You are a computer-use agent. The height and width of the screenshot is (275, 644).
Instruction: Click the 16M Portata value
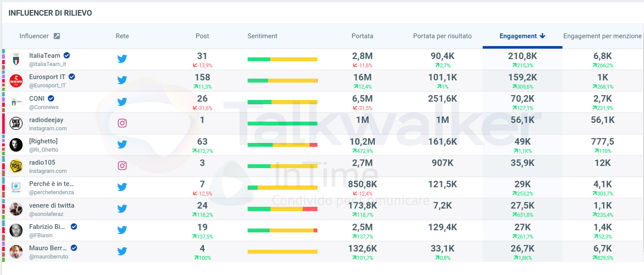pyautogui.click(x=363, y=77)
